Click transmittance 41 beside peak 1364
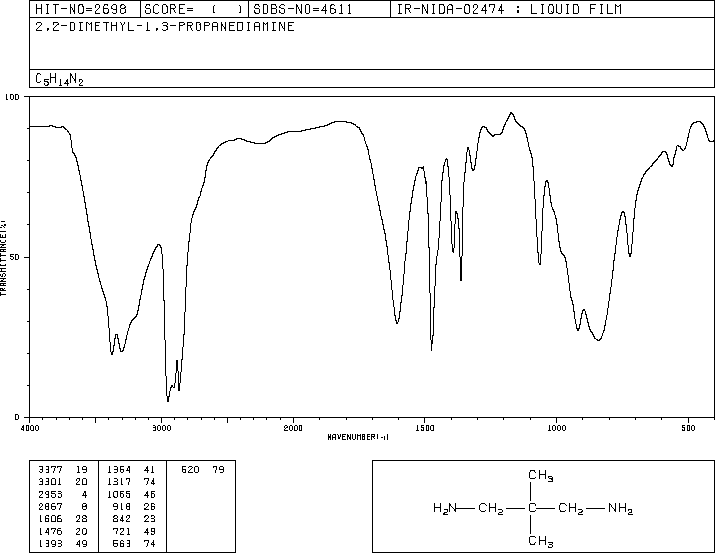 tap(150, 470)
